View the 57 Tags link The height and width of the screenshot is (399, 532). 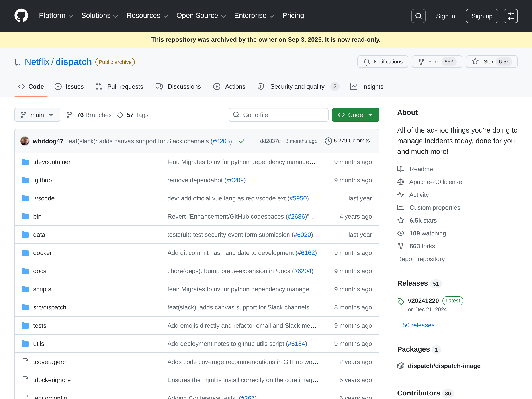click(x=133, y=115)
